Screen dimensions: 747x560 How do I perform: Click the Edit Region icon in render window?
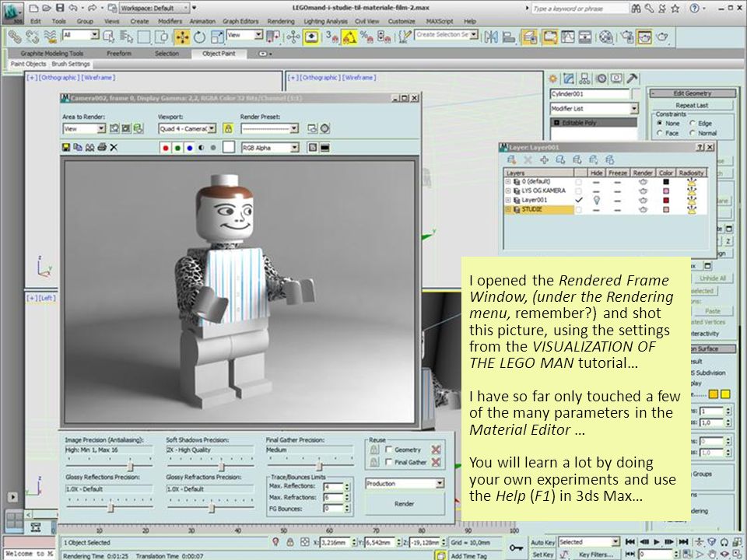114,128
